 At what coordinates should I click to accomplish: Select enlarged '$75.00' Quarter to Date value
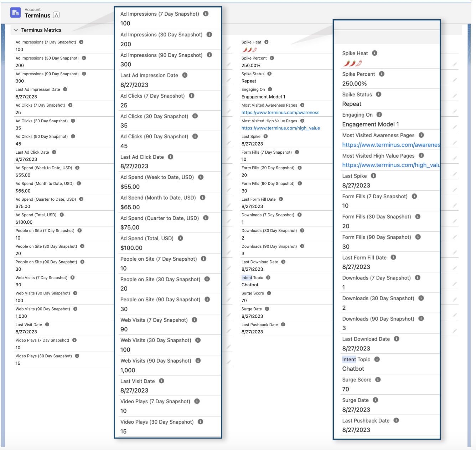coord(130,227)
